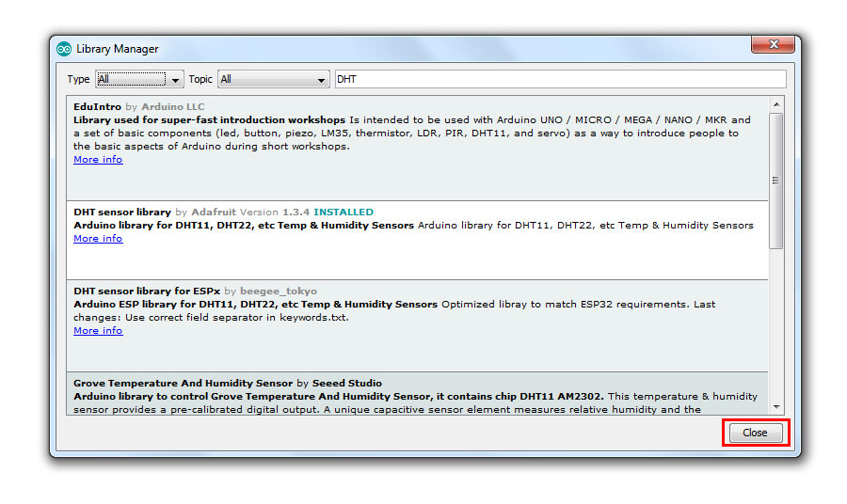This screenshot has height=504, width=847.
Task: Click the search field containing DHT
Action: [x=560, y=79]
